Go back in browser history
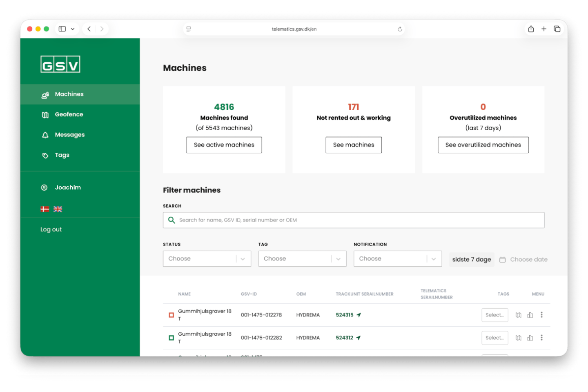588x392 pixels. click(89, 29)
